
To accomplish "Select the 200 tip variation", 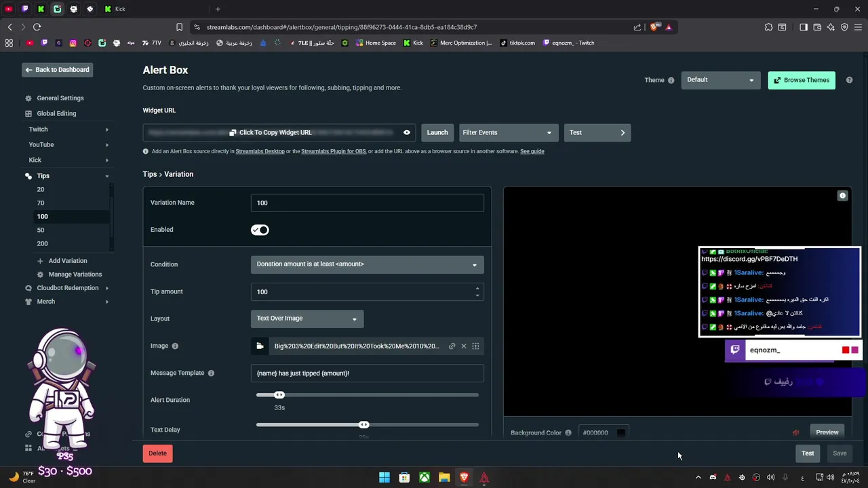I will pos(42,244).
